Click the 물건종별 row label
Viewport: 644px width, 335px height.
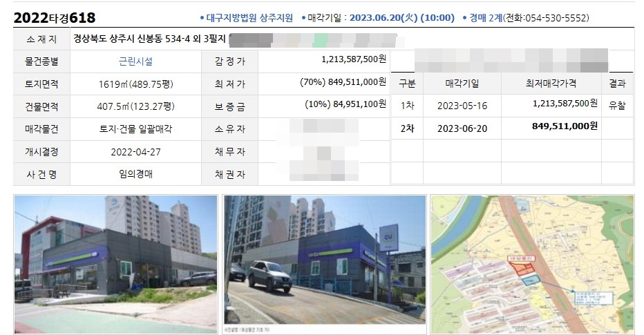tap(41, 61)
